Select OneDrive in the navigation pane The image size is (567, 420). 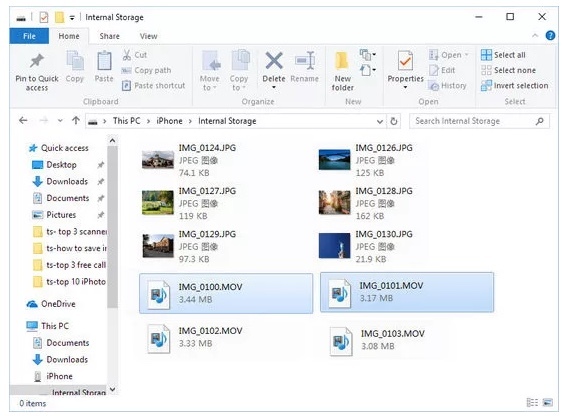[51, 304]
